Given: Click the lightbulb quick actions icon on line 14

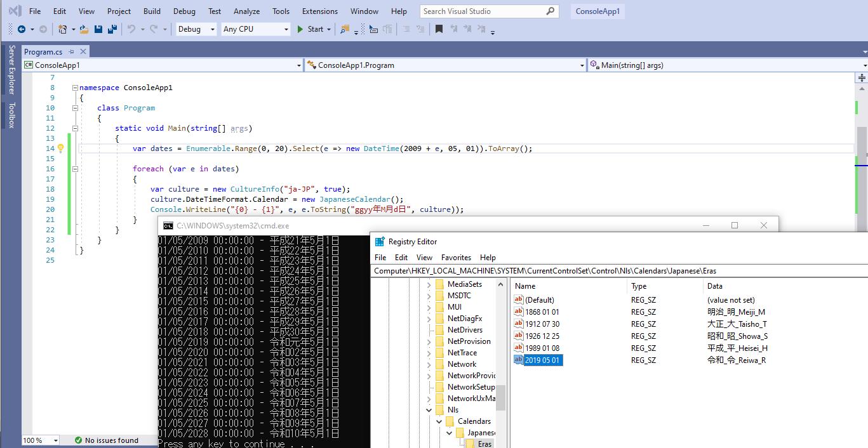Looking at the screenshot, I should click(60, 148).
